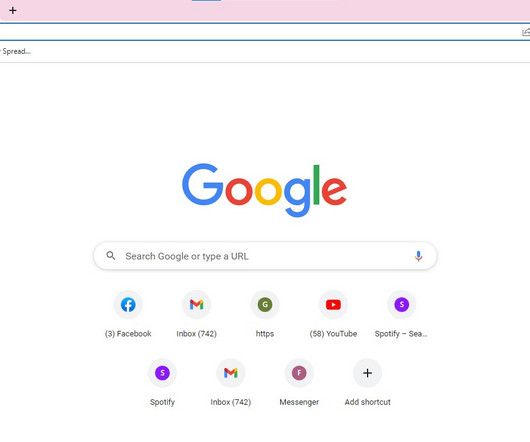Screen dimensions: 530x442
Task: Click the magnifier icon in the search box
Action: 111,256
